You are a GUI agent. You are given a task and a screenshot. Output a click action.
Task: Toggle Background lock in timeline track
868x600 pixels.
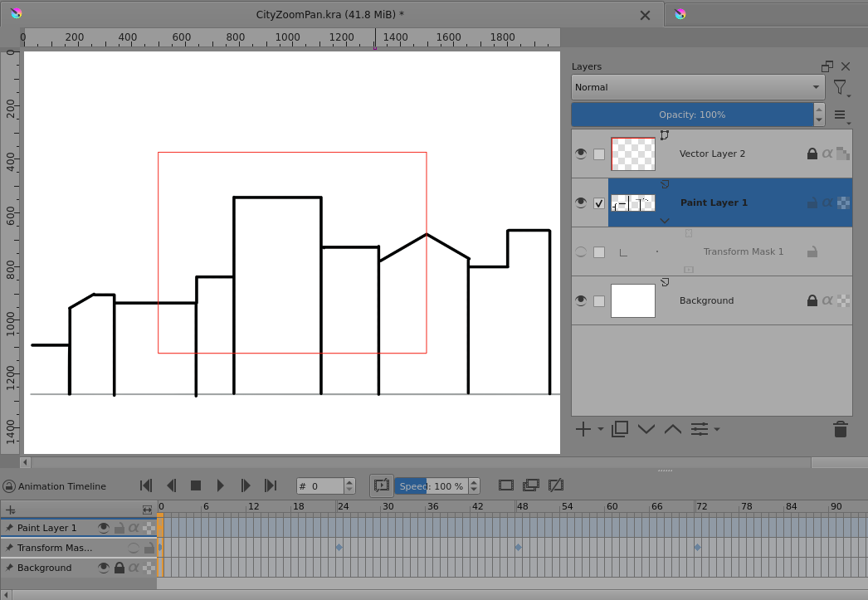[x=119, y=568]
